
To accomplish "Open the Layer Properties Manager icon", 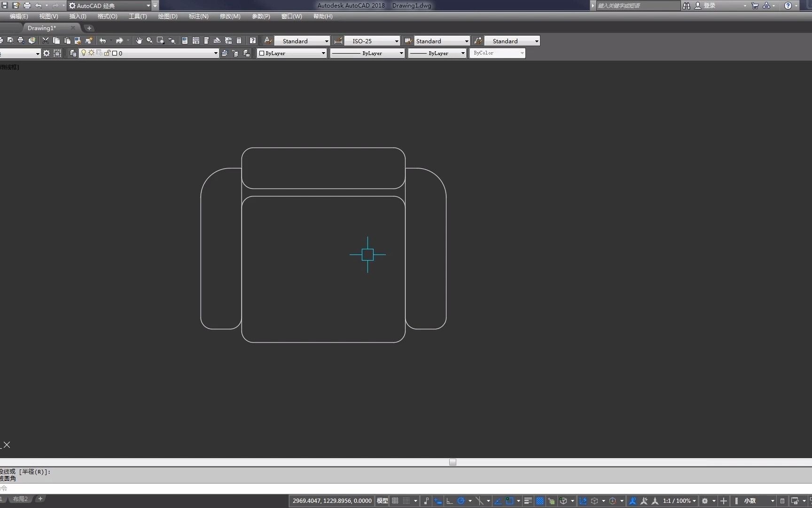I will [x=73, y=53].
